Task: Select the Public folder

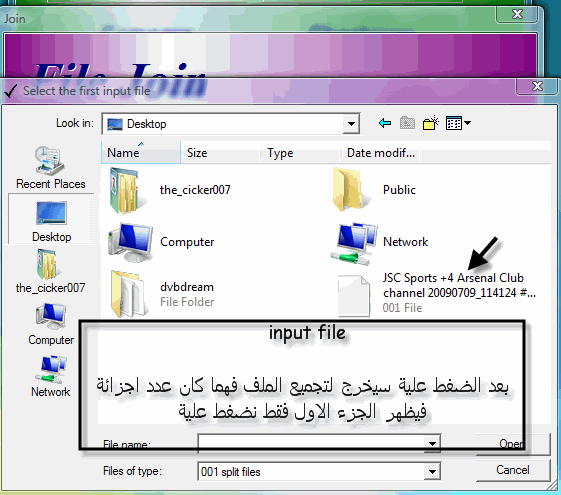Action: 374,190
